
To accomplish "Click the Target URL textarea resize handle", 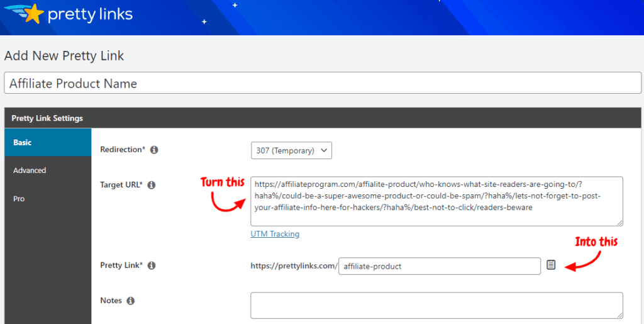I will (619, 222).
